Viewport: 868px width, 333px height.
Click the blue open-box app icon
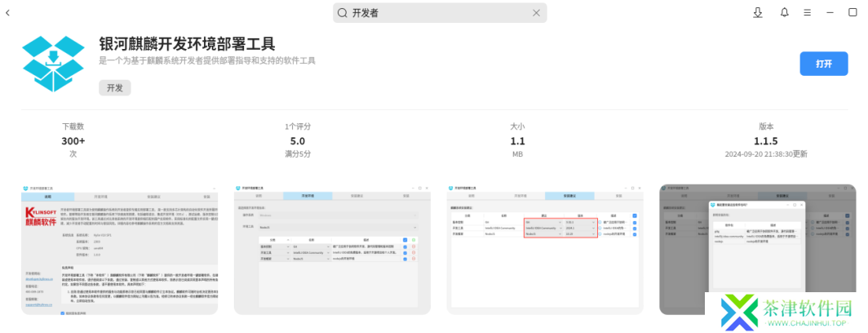pos(53,64)
